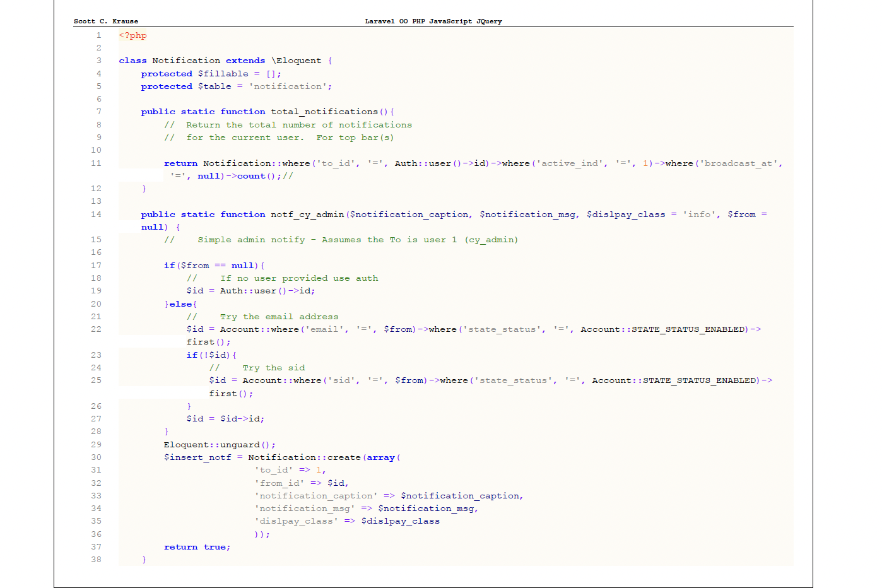Click the "protected $fillable = [];" line
Screen dimensions: 882x588
click(211, 74)
